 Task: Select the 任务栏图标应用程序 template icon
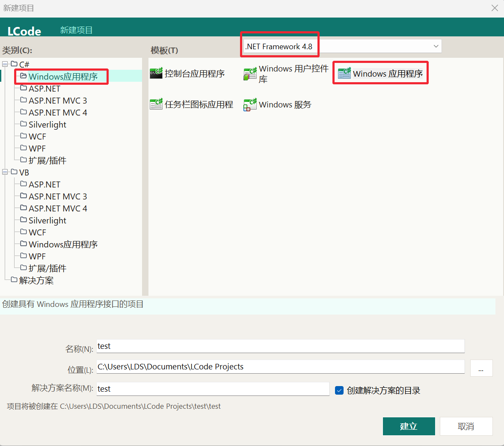[156, 104]
